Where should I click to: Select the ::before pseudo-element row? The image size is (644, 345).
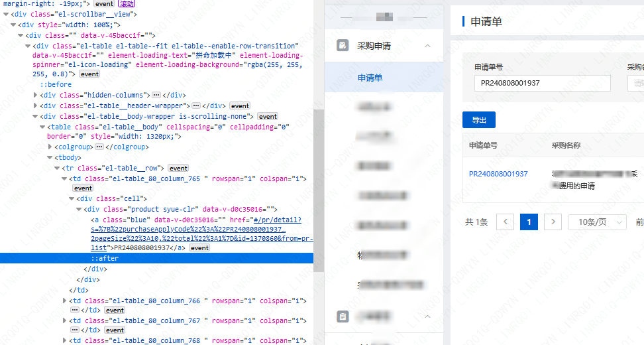click(56, 84)
